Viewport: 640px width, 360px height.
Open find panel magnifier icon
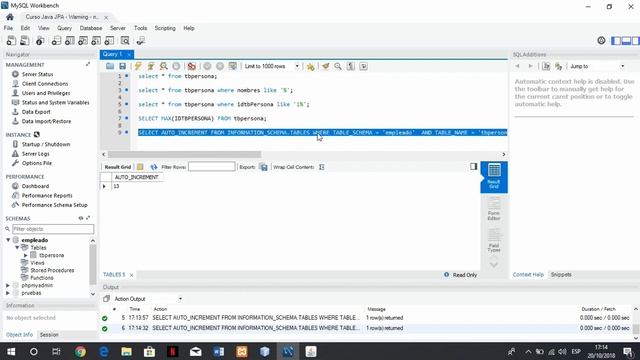point(338,66)
